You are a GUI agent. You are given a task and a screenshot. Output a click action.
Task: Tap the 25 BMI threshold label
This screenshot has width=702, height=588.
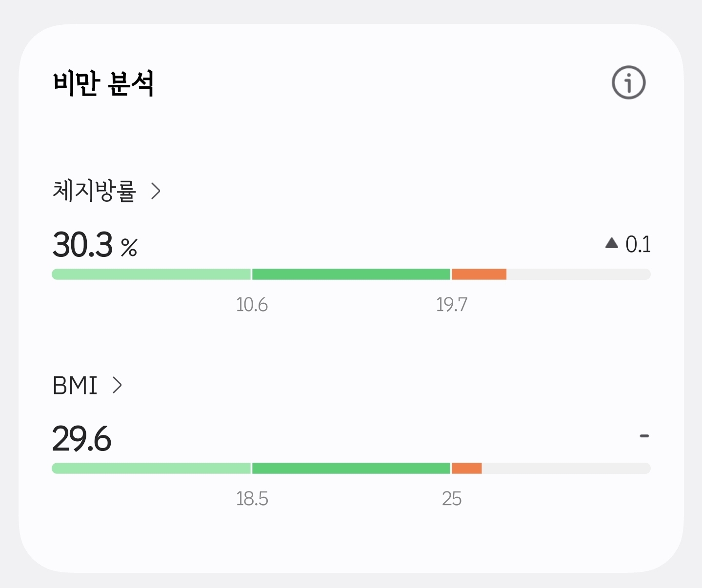click(x=452, y=499)
